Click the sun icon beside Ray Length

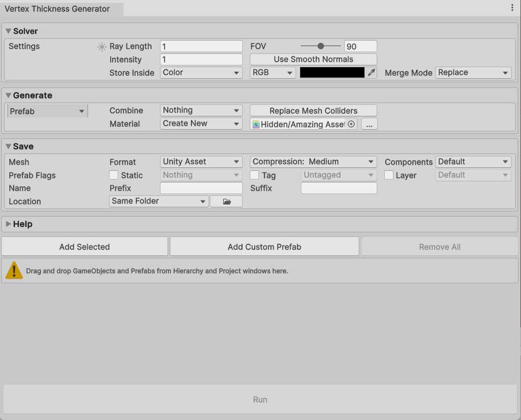102,47
